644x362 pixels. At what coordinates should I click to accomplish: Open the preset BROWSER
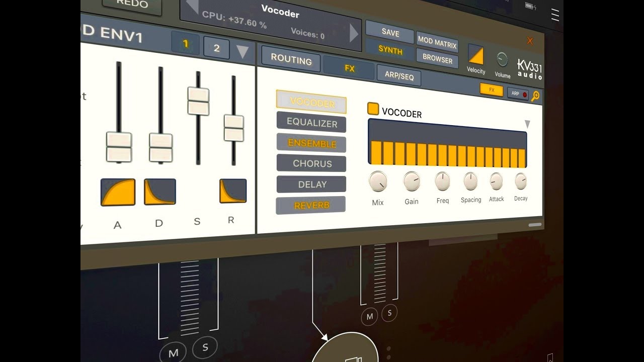pyautogui.click(x=437, y=58)
